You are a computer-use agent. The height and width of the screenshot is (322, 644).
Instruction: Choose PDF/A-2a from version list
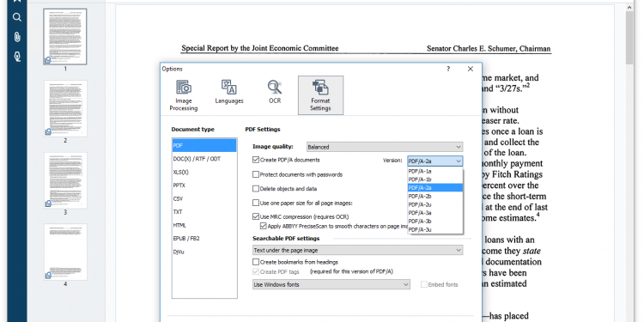(x=435, y=188)
